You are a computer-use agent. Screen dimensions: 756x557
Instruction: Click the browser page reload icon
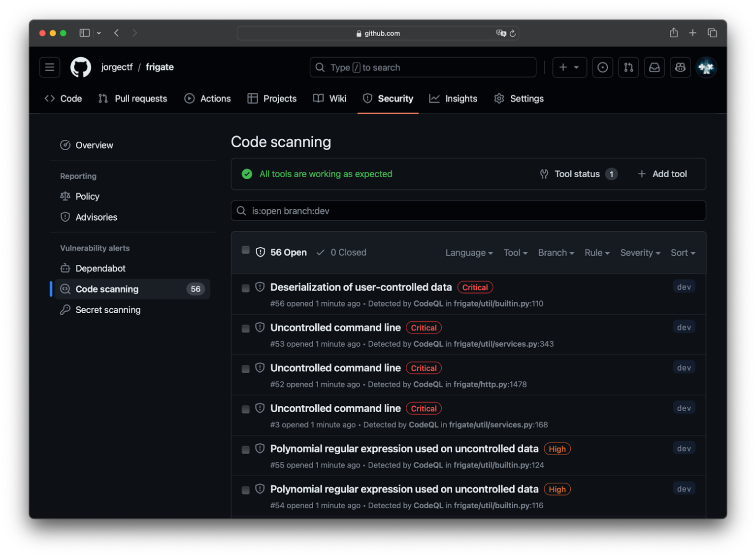pos(513,33)
